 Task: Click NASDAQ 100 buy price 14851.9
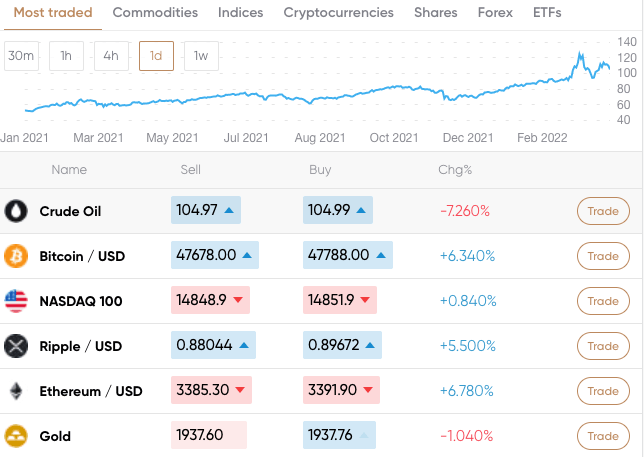pos(340,300)
